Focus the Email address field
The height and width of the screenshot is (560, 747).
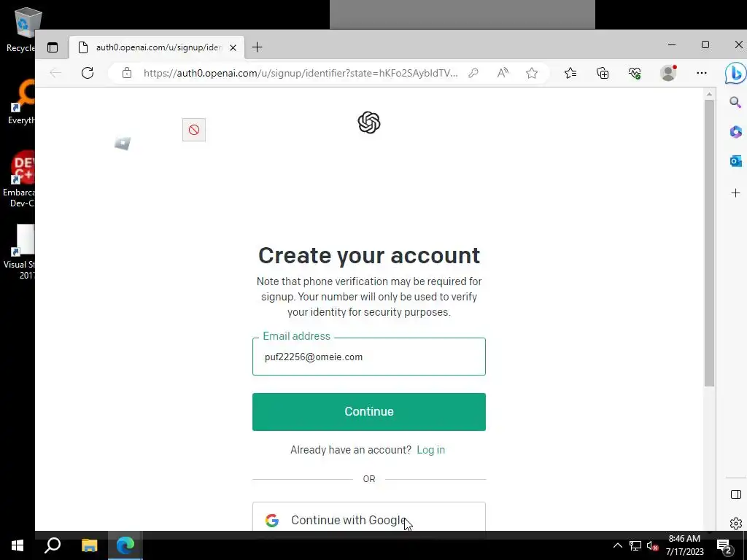pos(369,357)
